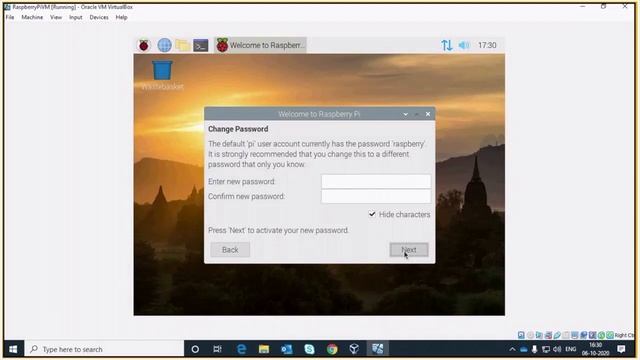Open the VirtualBox Machine menu
The width and height of the screenshot is (640, 360).
click(32, 18)
